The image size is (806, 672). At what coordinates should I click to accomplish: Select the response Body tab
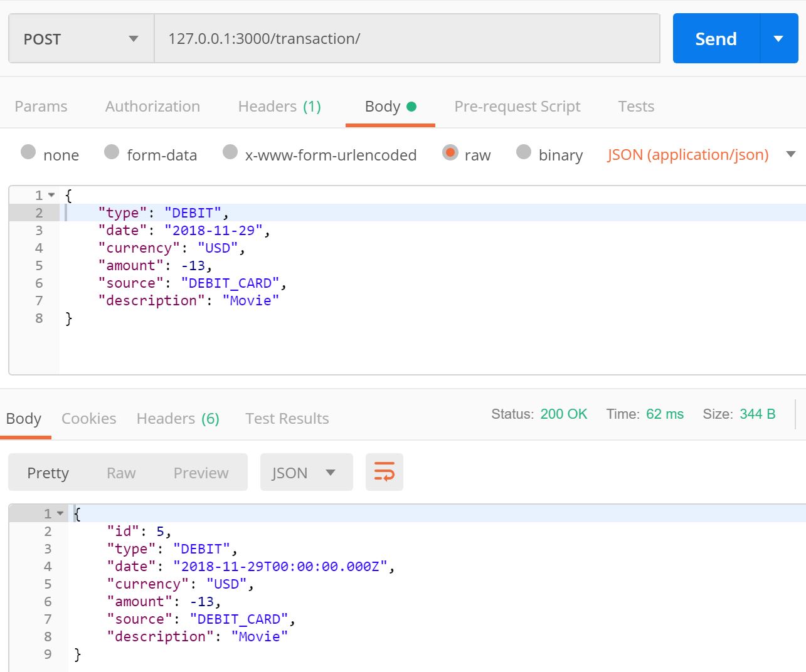24,418
